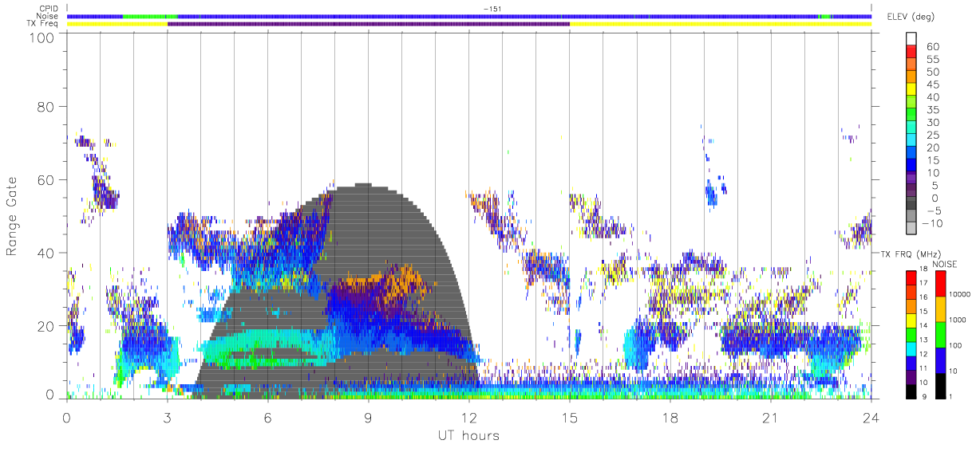Click the purple segment of the TX Freq bar
Screen dimensions: 980x452
pyautogui.click(x=369, y=24)
